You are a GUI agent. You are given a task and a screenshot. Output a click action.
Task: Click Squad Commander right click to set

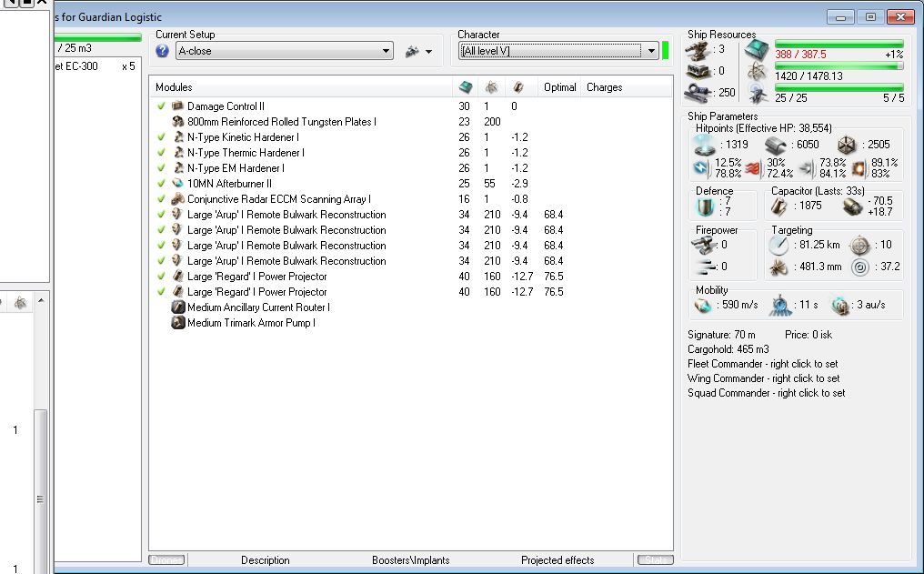pyautogui.click(x=766, y=393)
